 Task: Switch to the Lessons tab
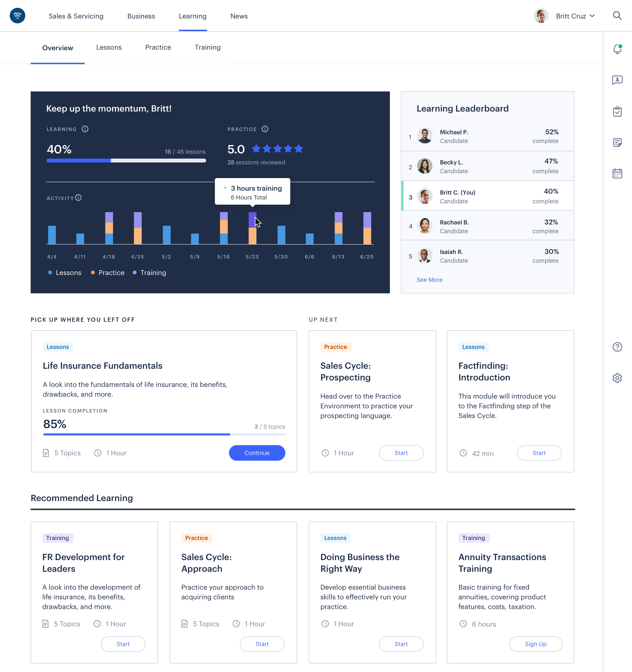109,47
